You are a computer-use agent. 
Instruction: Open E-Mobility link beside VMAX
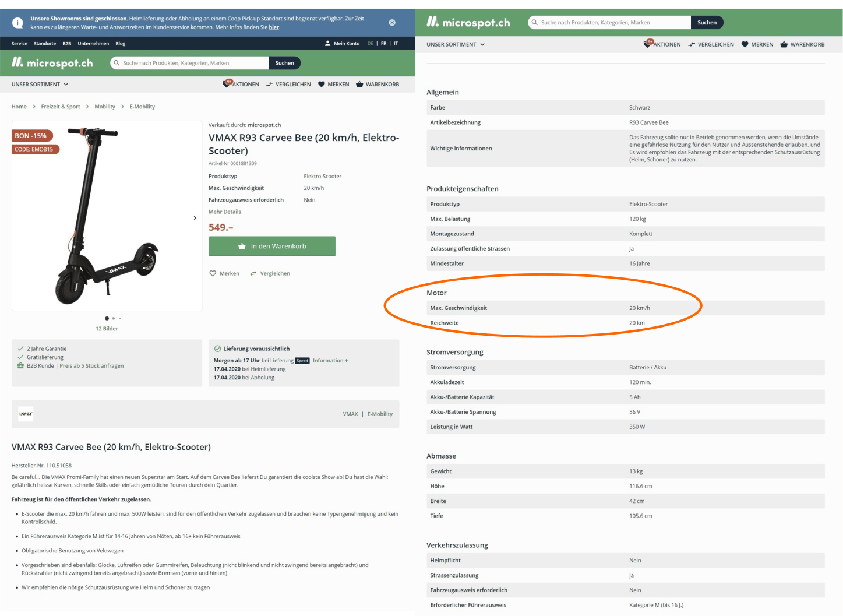coord(380,414)
